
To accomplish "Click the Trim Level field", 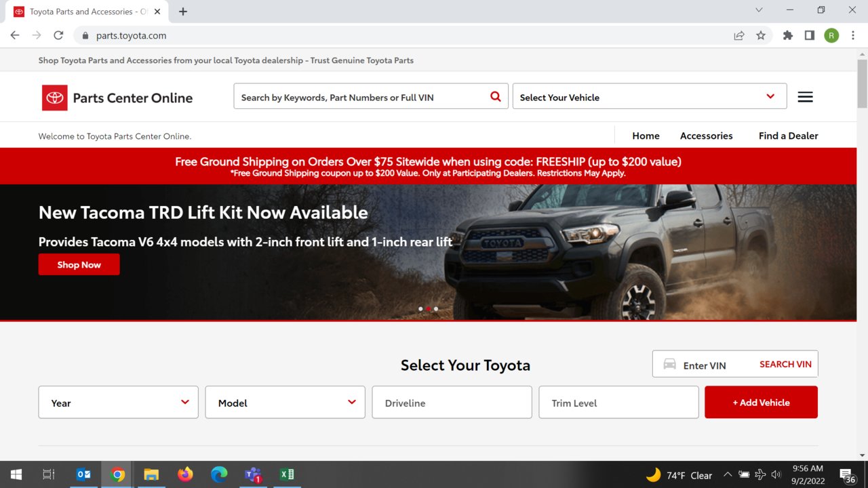I will point(619,402).
